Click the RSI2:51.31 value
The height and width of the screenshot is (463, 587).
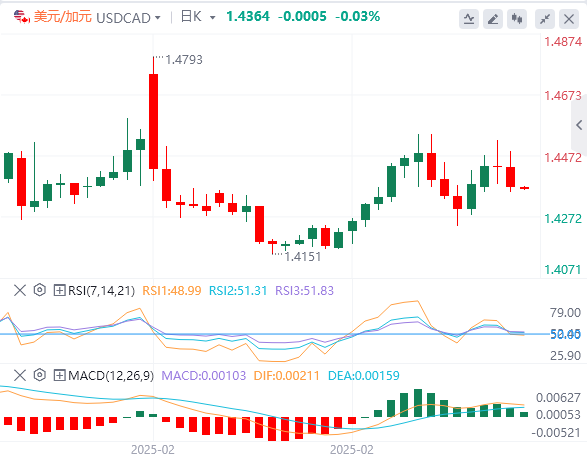(x=238, y=290)
